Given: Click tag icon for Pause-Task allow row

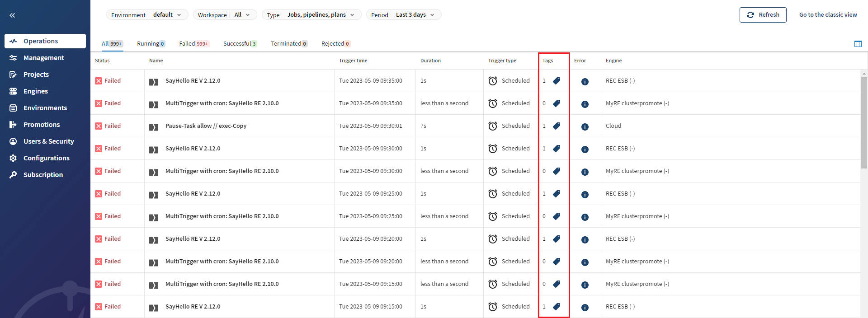Looking at the screenshot, I should tap(557, 126).
